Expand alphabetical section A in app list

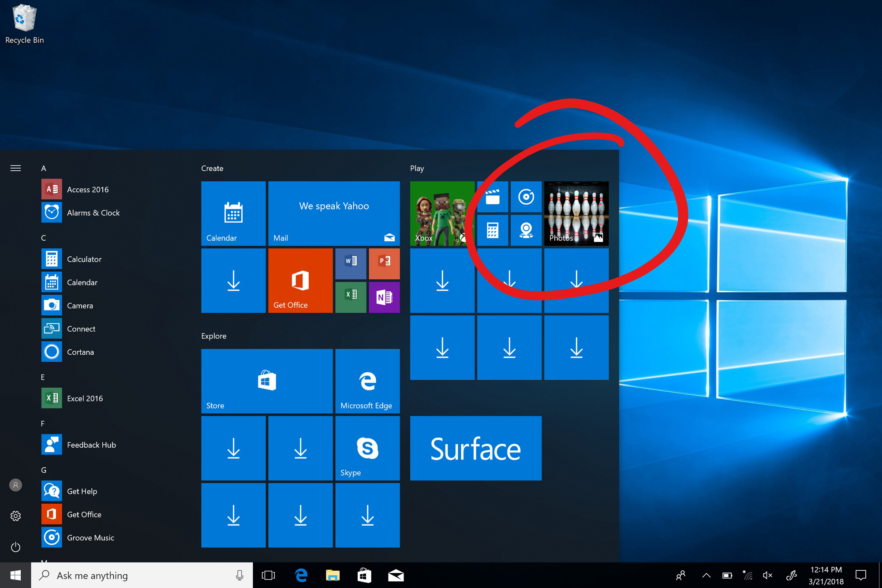tap(44, 168)
